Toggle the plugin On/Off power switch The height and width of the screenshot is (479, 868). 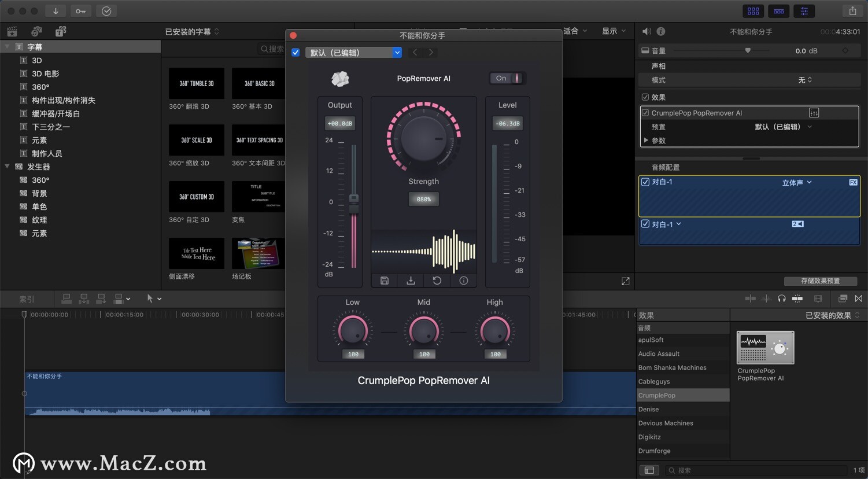507,78
